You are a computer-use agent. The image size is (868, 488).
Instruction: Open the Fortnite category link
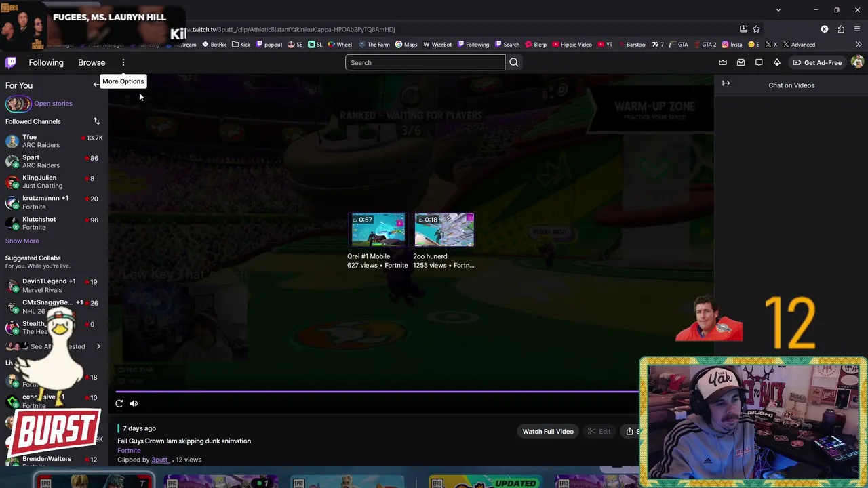129,451
